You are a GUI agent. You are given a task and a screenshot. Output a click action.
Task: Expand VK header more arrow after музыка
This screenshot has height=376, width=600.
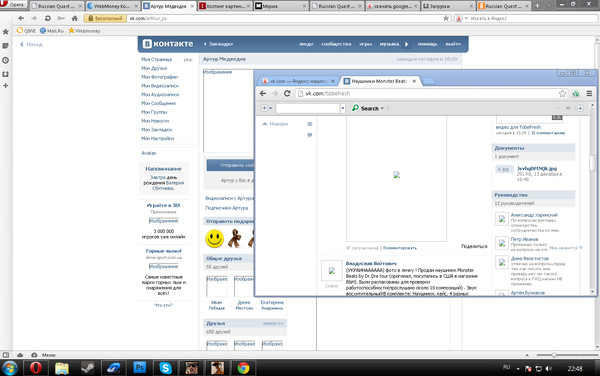(x=406, y=44)
